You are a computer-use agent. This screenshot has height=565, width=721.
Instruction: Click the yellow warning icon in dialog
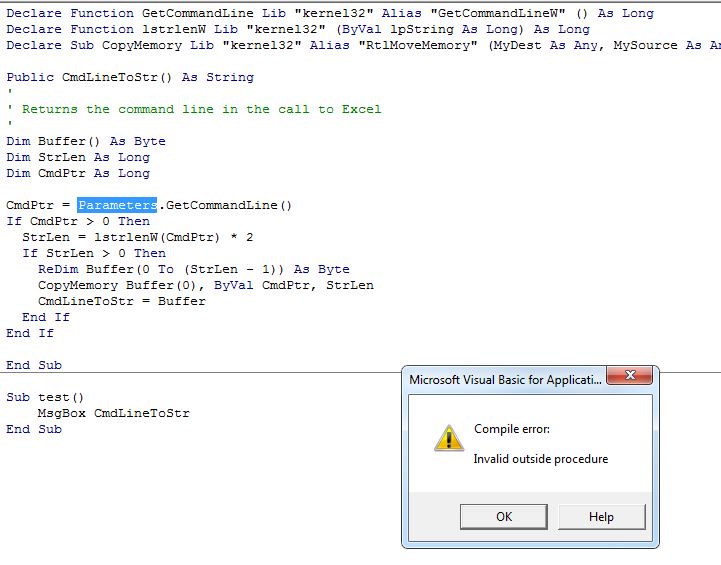(449, 438)
